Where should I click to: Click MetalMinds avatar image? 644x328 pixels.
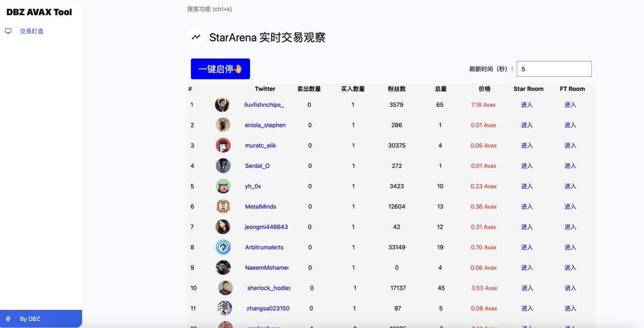[223, 207]
